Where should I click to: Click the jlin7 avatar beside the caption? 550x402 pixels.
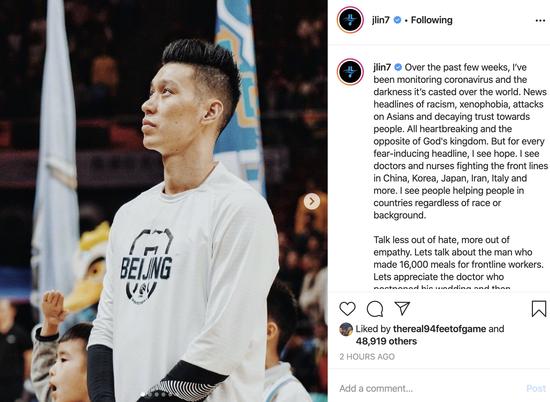(350, 72)
